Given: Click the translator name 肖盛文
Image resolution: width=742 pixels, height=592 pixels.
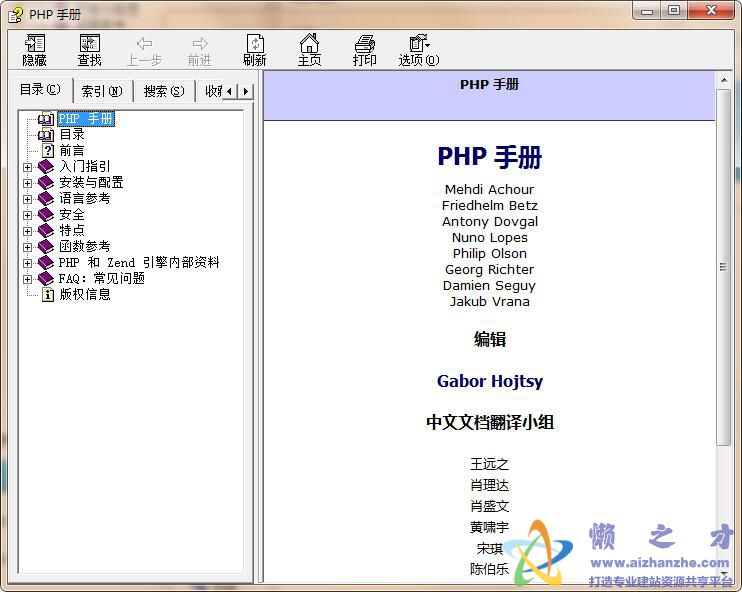Looking at the screenshot, I should (489, 506).
